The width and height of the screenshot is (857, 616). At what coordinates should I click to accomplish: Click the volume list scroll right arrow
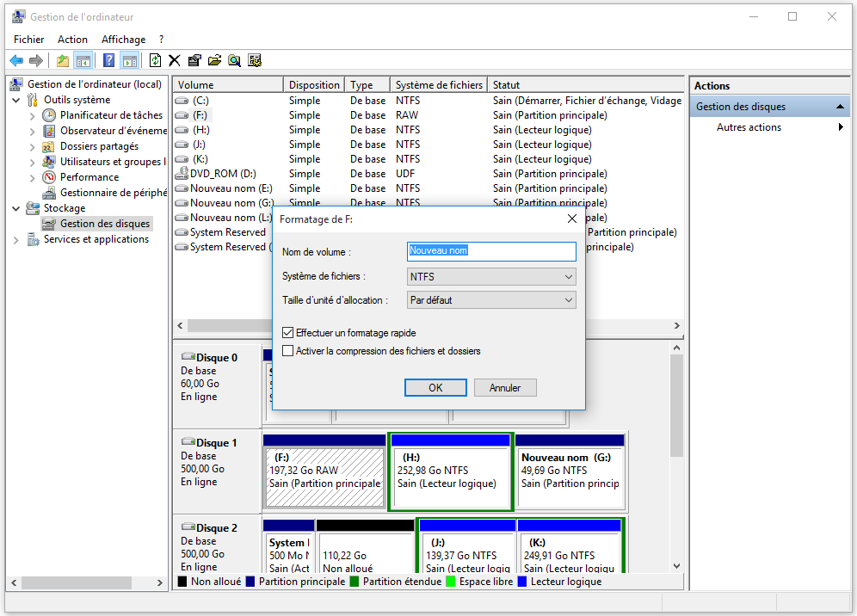676,326
